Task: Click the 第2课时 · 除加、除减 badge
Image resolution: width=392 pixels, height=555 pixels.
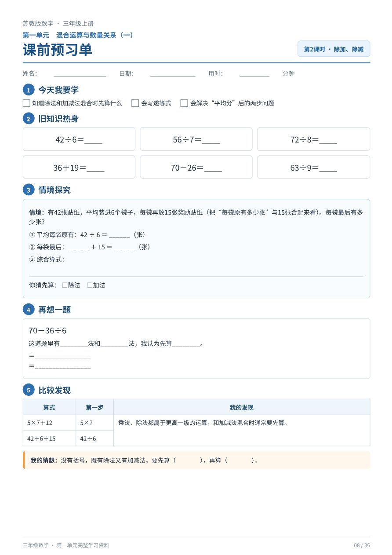Action: [334, 49]
